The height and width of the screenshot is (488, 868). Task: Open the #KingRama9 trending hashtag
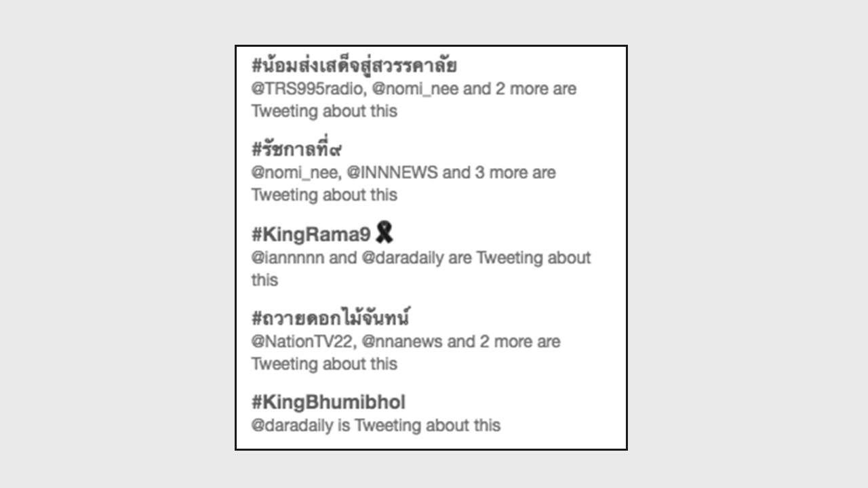click(311, 235)
